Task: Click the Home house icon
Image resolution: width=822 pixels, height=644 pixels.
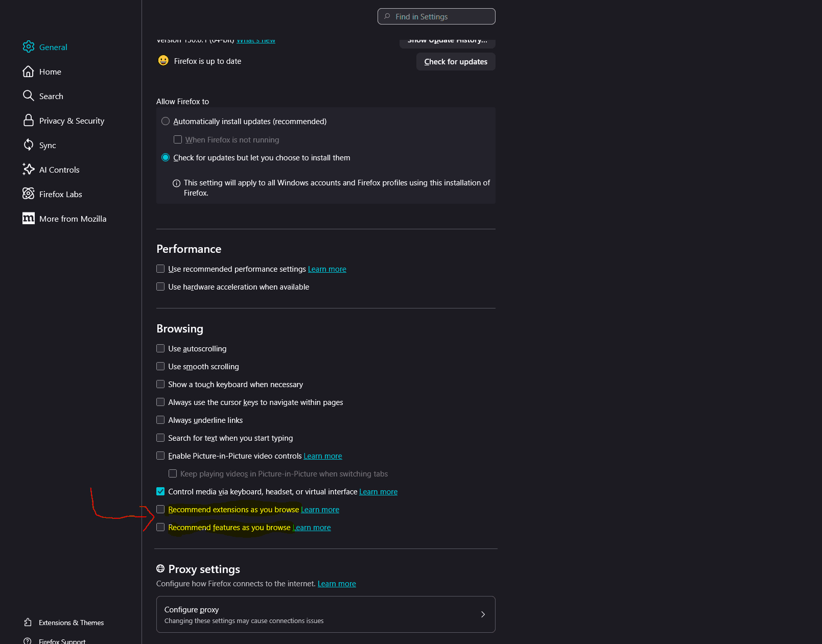Action: coord(29,71)
